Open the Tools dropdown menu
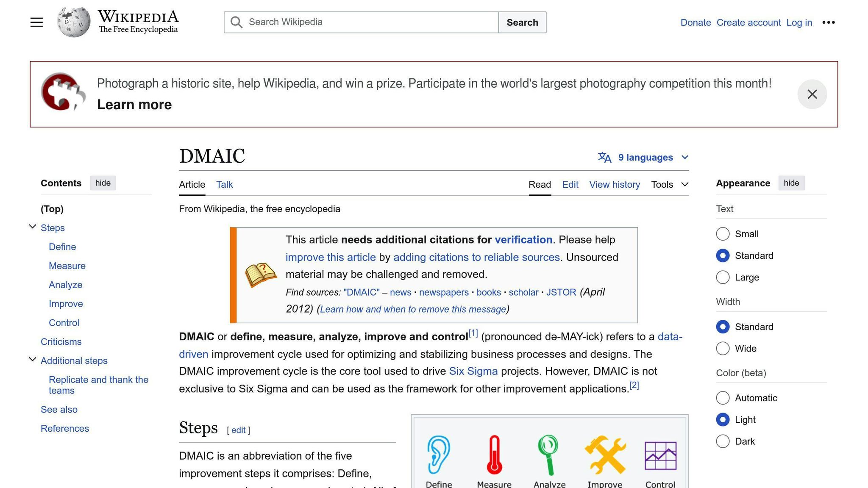Screen dimensions: 868x488 670,185
